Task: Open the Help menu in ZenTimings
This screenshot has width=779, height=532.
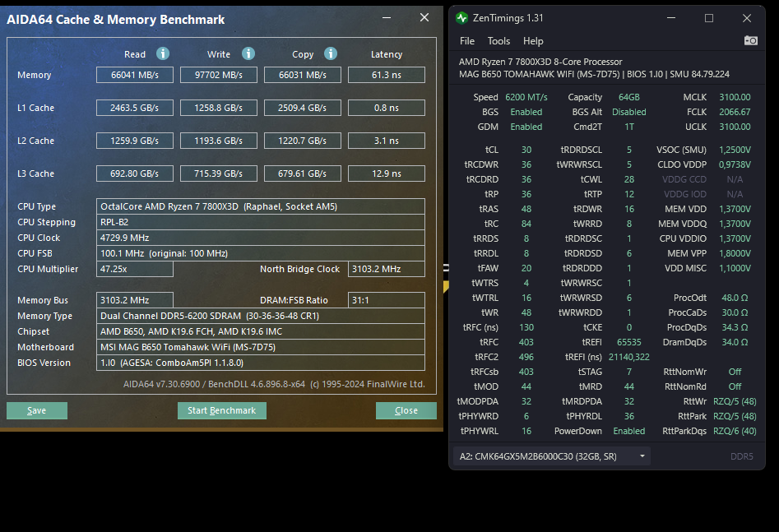Action: pos(532,40)
